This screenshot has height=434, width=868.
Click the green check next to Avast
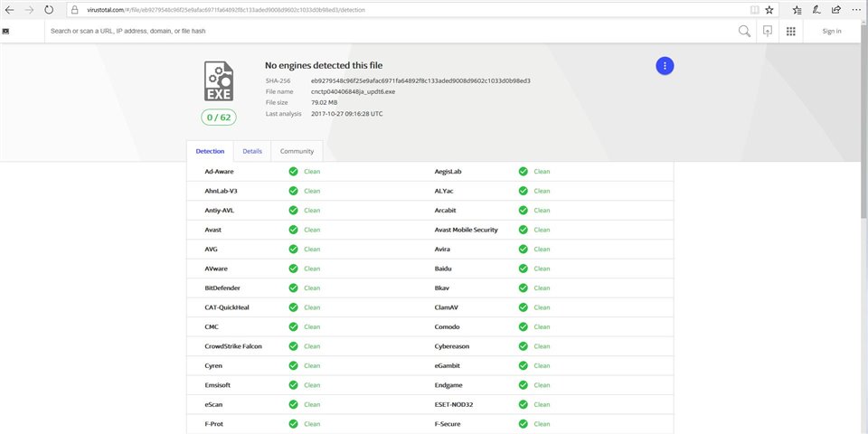click(x=293, y=230)
